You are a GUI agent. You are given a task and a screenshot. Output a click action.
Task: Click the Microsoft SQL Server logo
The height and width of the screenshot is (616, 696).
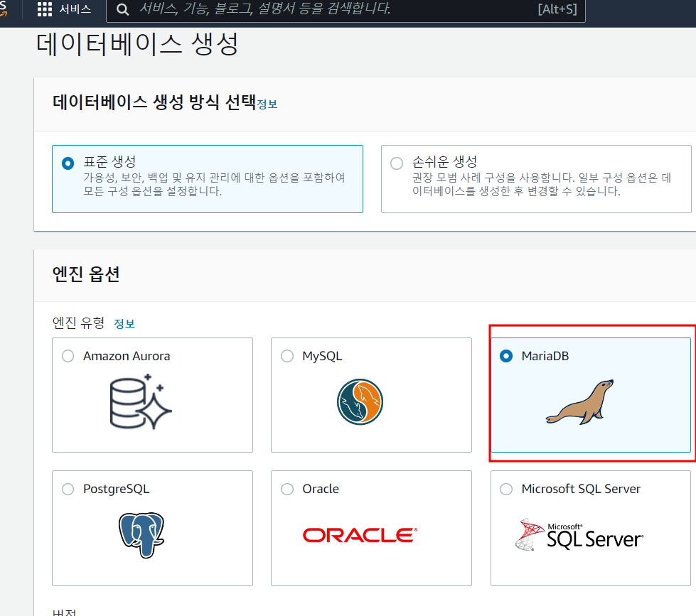(x=579, y=535)
